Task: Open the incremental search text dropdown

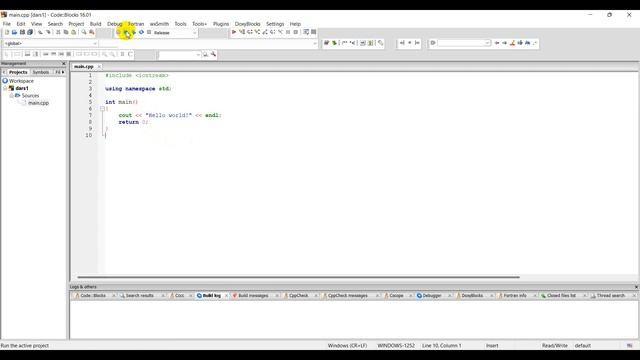Action: click(487, 43)
